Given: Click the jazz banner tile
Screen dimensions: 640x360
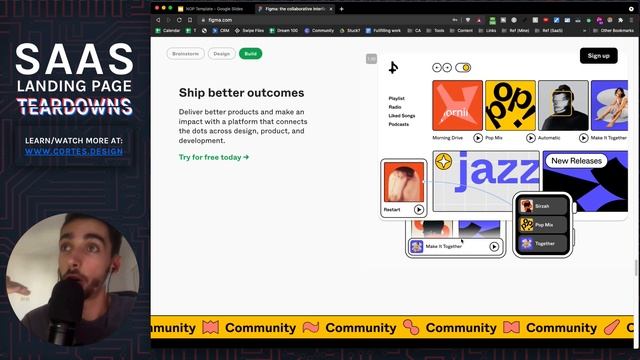Looking at the screenshot, I should (486, 181).
